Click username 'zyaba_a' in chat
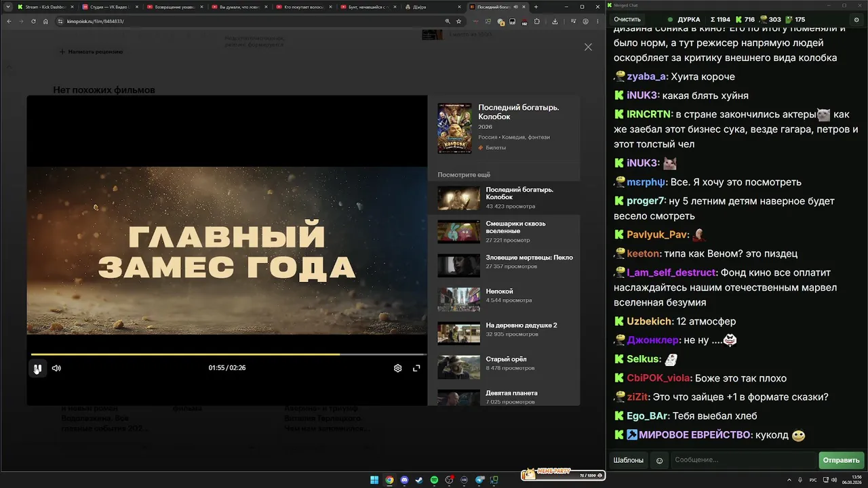The width and height of the screenshot is (868, 488). click(x=646, y=77)
